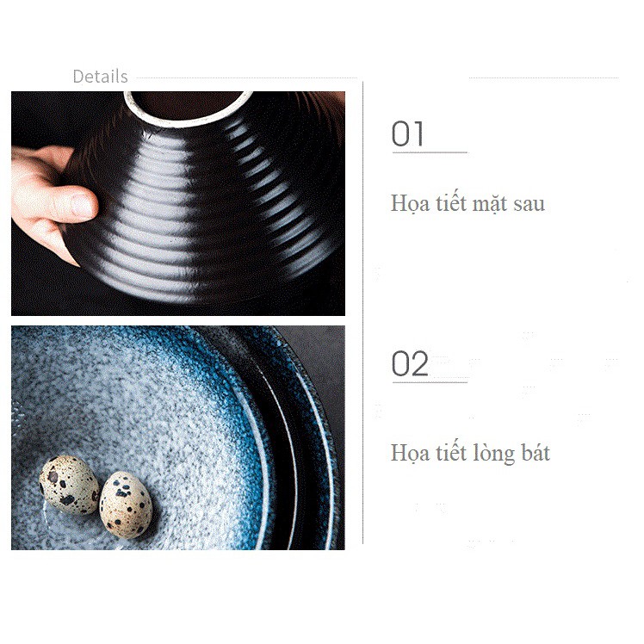Click the vertical divider line
Viewport: 644px width, 644px height.
pos(362,313)
